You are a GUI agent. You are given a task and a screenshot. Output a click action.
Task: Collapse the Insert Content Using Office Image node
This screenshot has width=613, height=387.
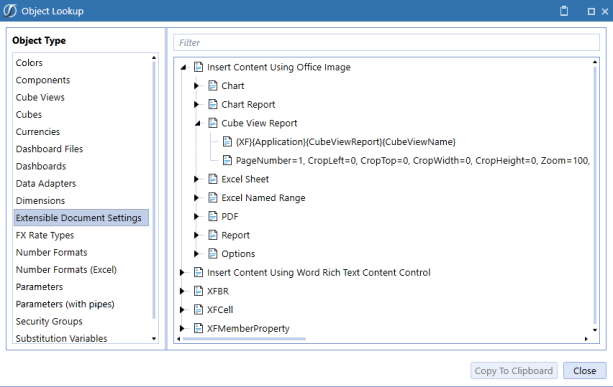pos(183,67)
